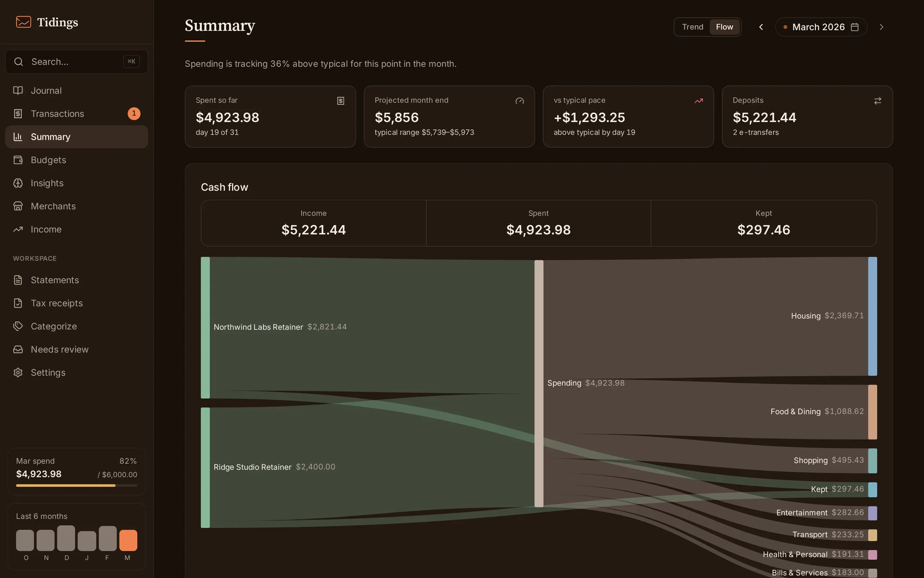Click the Kept blue color node
This screenshot has width=924, height=578.
click(872, 490)
